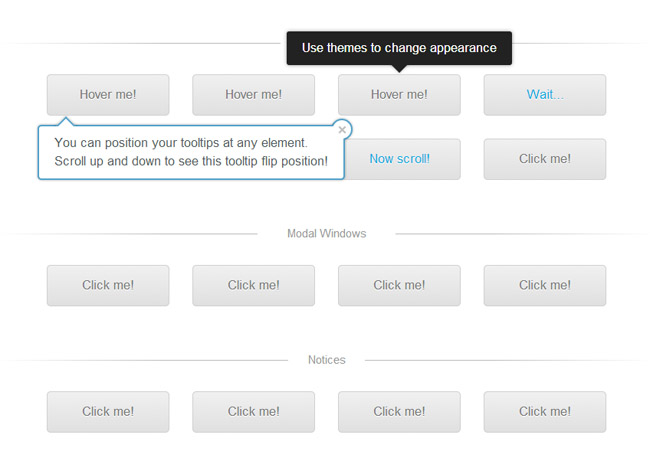Image resolution: width=650 pixels, height=474 pixels.
Task: Trigger the second "Click me!" under Notices
Action: 254,412
